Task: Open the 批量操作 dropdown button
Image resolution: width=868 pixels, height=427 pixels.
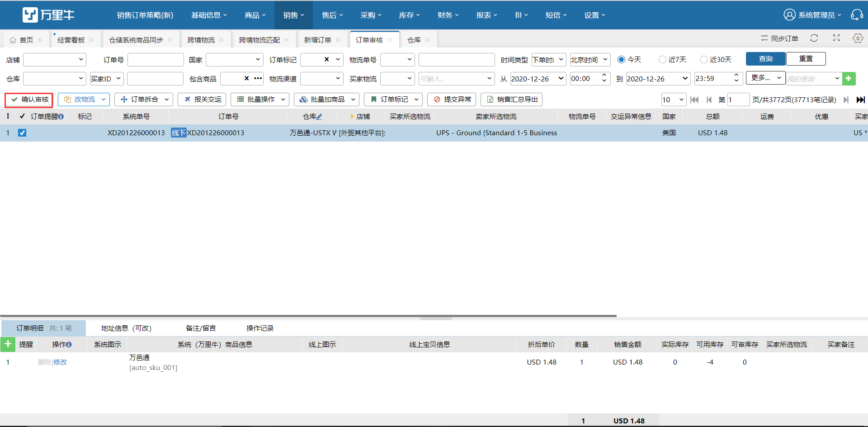Action: click(260, 99)
